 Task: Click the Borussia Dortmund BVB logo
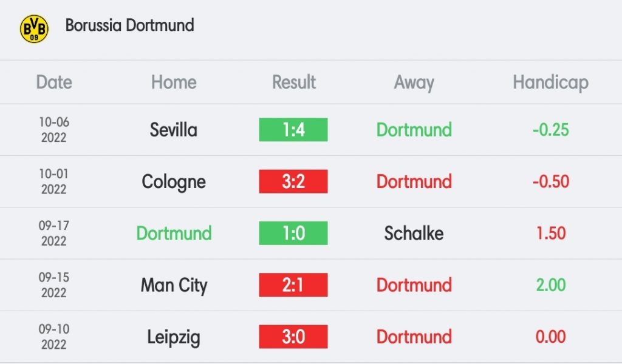(34, 29)
